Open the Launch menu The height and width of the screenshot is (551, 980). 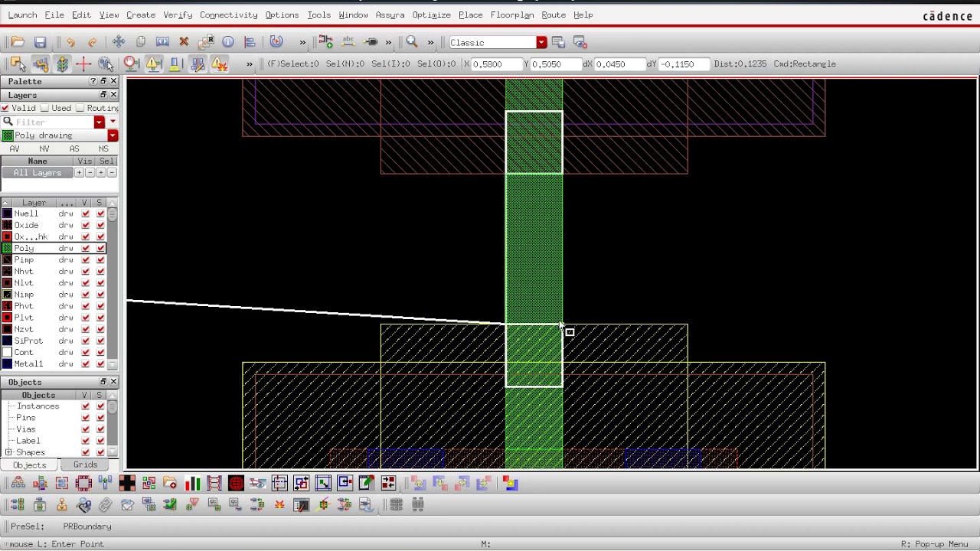(22, 15)
